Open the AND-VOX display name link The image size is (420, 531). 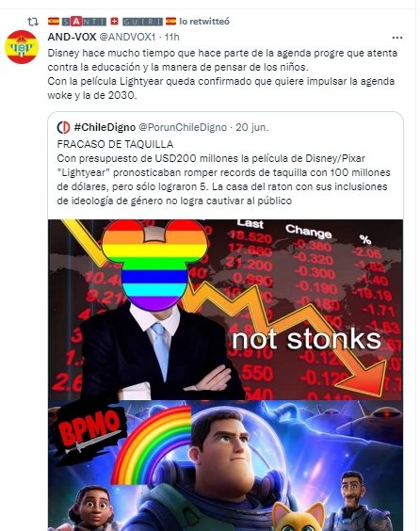coord(72,37)
